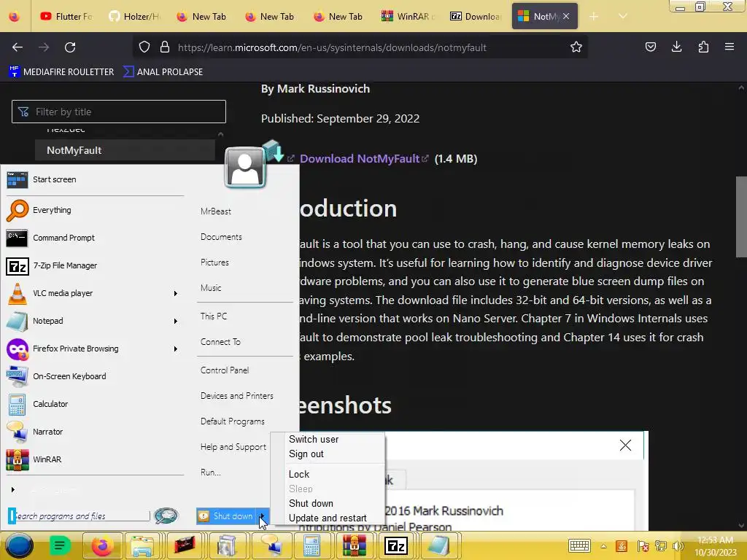Switch to the Flutter YouTube tab
Screen dimensions: 747x560
[66, 16]
